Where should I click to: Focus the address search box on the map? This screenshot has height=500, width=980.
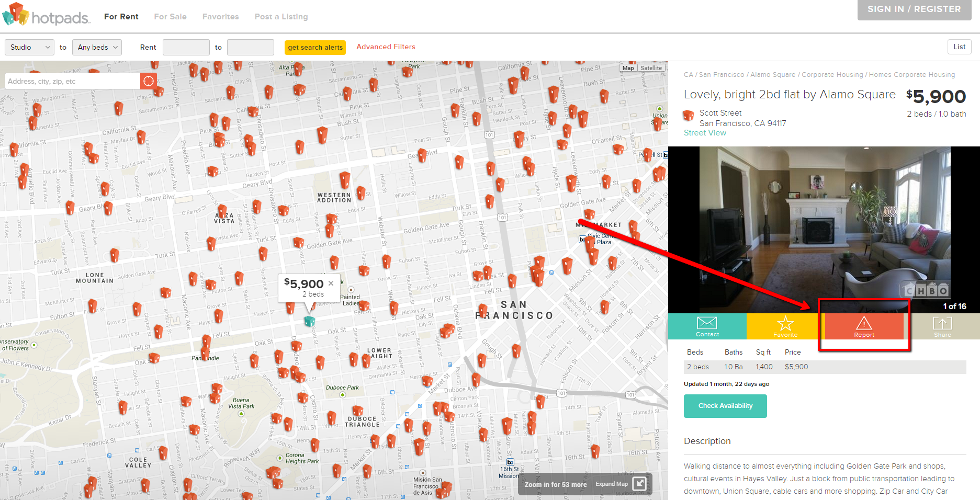[x=73, y=81]
